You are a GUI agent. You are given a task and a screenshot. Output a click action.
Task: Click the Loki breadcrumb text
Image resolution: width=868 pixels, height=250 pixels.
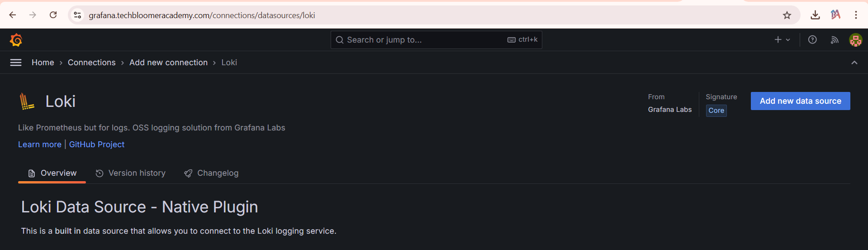(x=229, y=62)
